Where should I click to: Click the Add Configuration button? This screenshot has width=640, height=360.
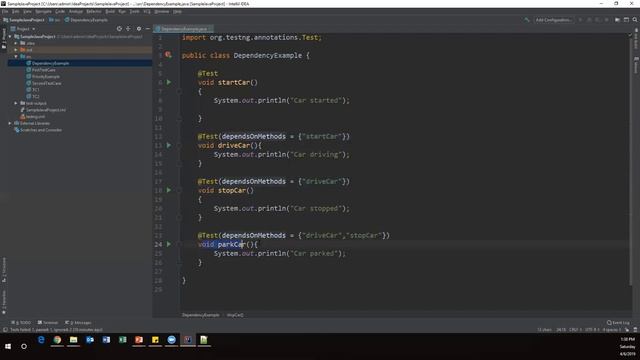pyautogui.click(x=553, y=20)
